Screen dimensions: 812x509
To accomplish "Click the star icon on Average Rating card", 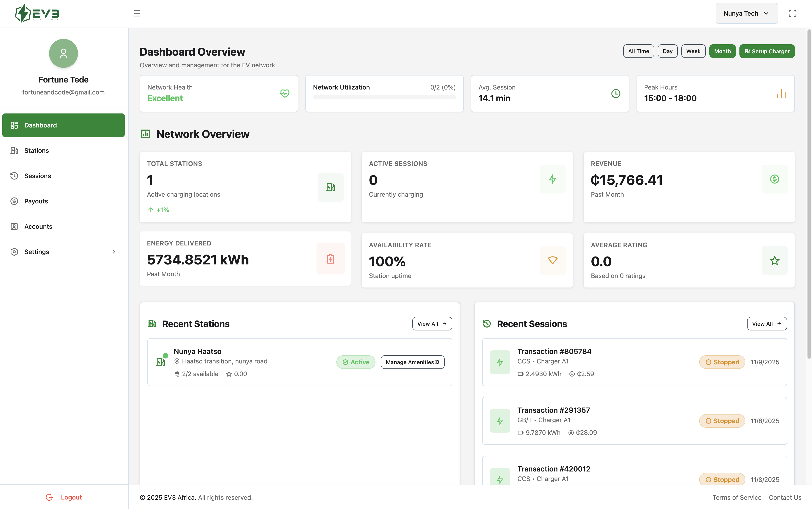I will click(x=774, y=260).
